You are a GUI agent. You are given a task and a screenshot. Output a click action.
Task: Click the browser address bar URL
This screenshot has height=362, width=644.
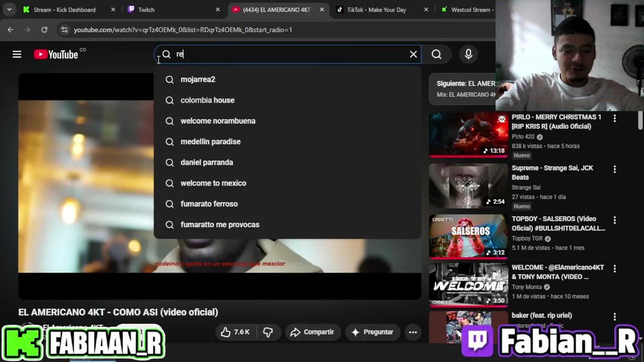[183, 30]
